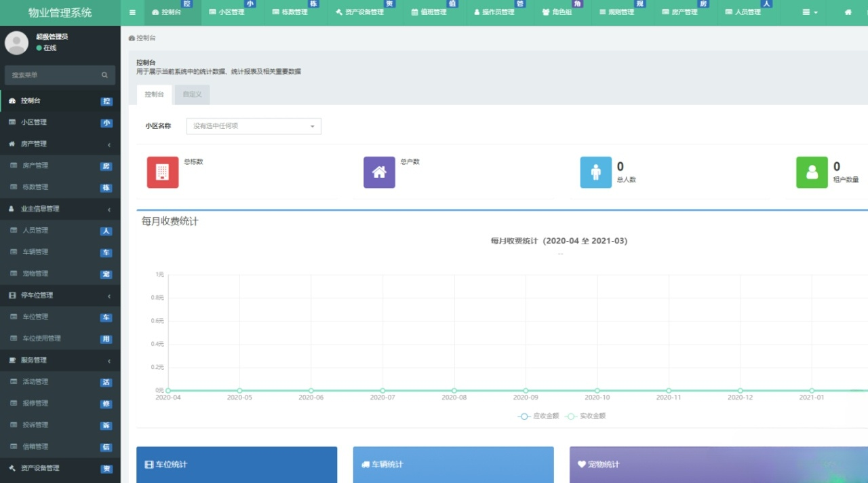Open 房产管理 submenu item in the sidebar

coord(60,166)
